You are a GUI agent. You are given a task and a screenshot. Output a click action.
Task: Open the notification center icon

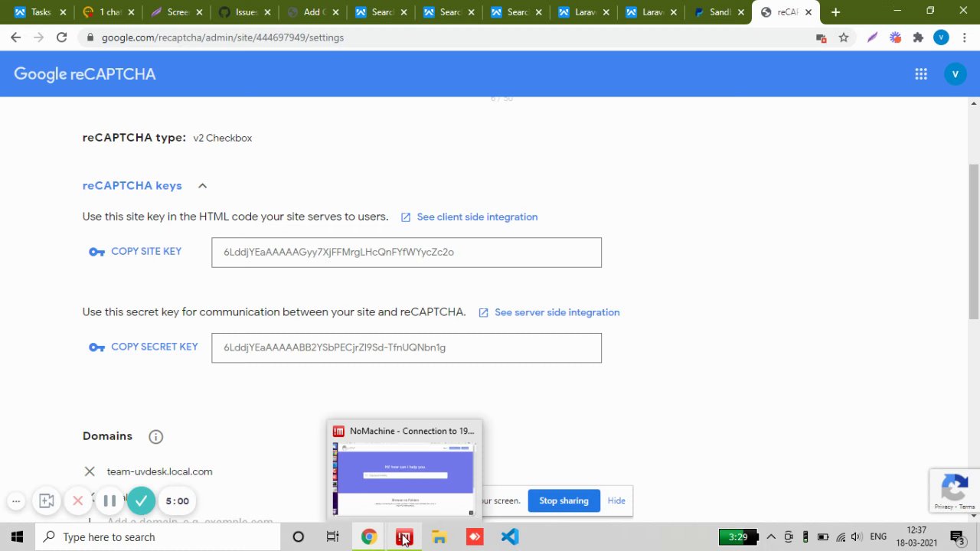[x=957, y=537]
